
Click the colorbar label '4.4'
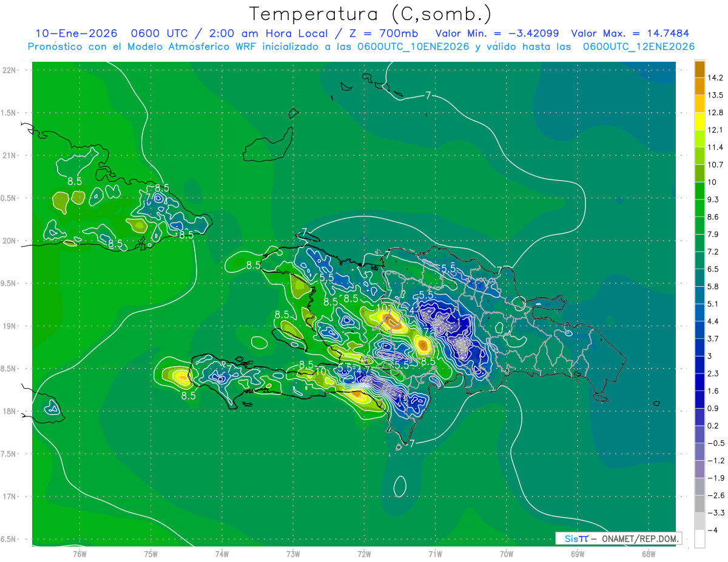pyautogui.click(x=713, y=321)
